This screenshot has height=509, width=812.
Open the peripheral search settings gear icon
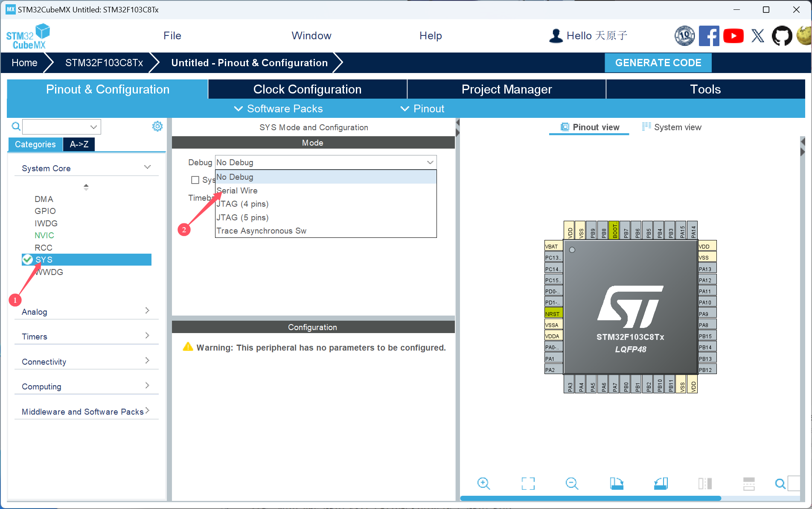point(157,126)
